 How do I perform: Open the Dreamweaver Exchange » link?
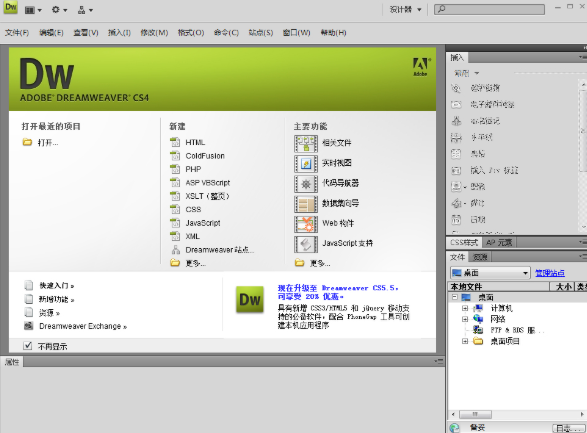coord(83,326)
